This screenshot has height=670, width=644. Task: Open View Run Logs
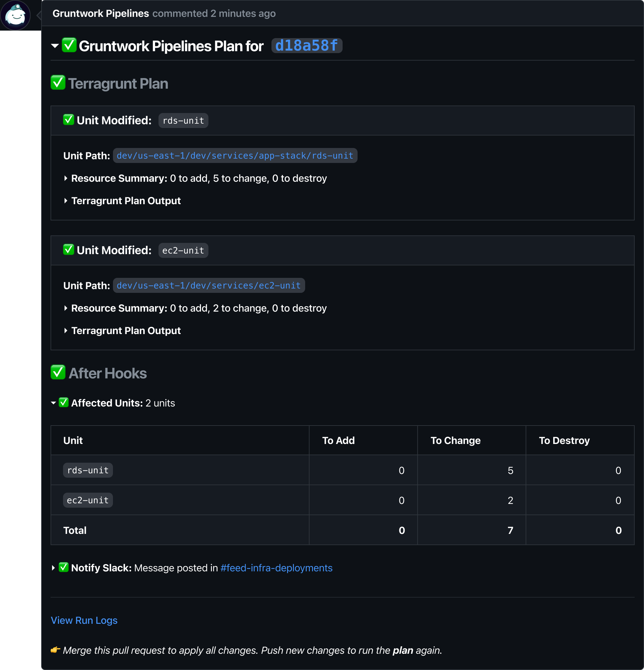84,620
